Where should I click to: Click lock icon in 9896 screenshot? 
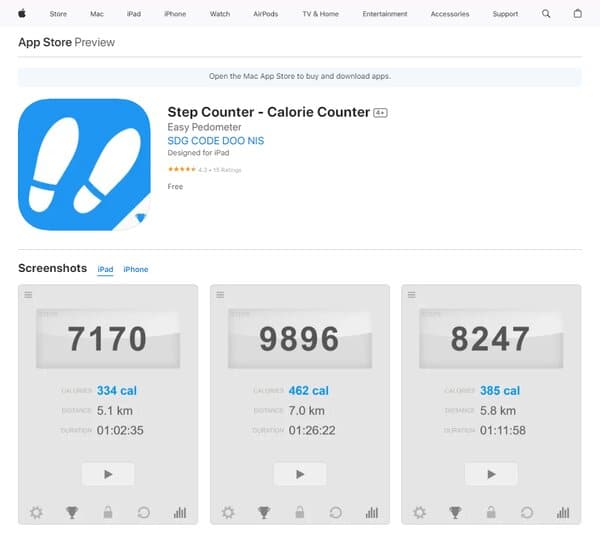(x=300, y=512)
